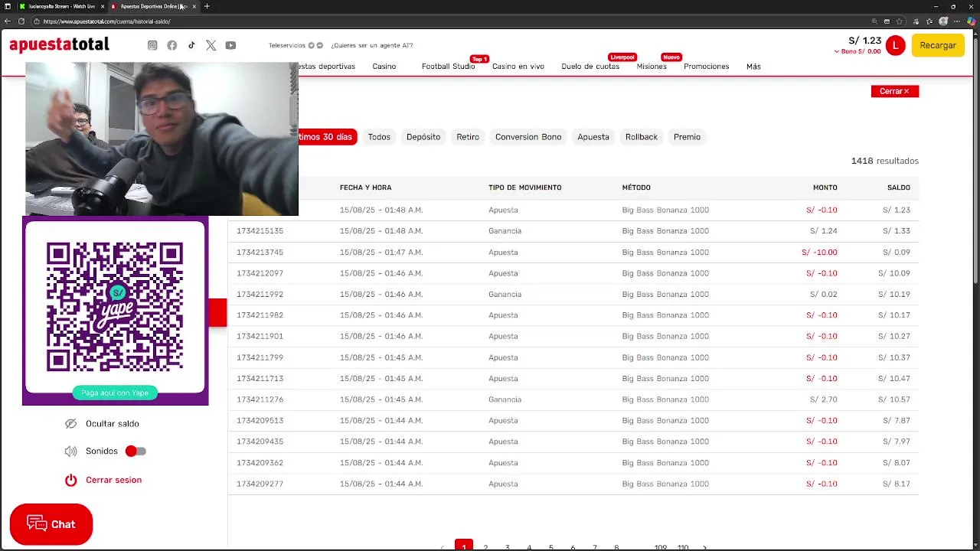Click ¿Quieres ser un agente AT? link
The height and width of the screenshot is (551, 980).
[372, 45]
